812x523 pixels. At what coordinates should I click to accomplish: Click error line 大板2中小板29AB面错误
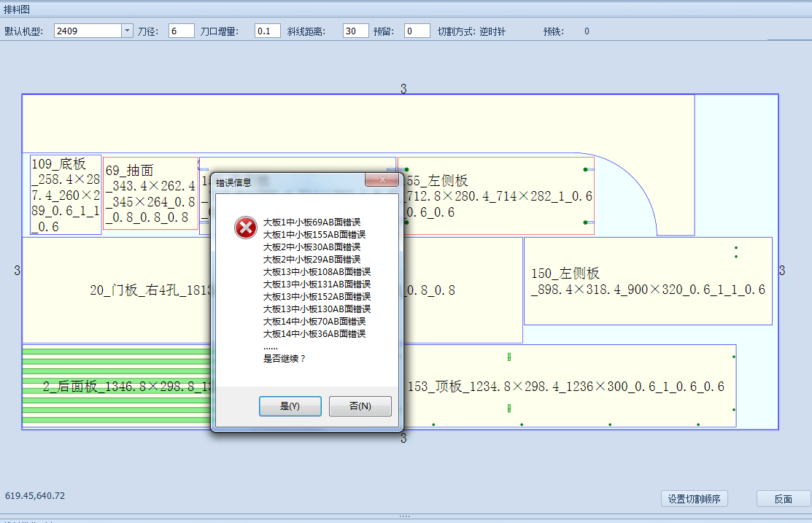[312, 260]
